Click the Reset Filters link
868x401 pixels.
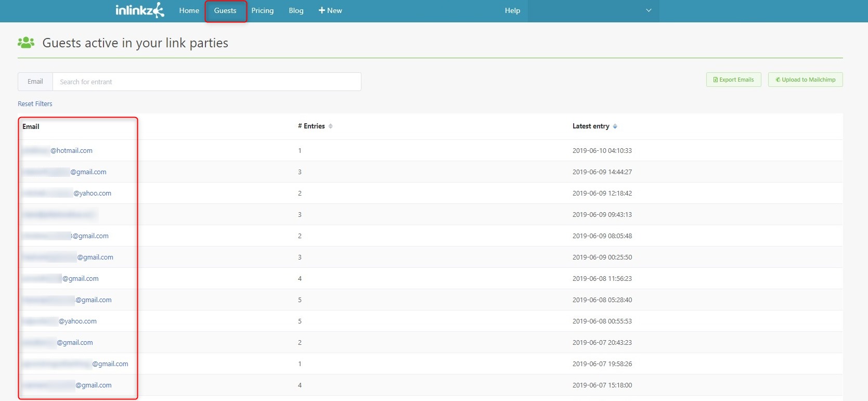click(x=35, y=104)
